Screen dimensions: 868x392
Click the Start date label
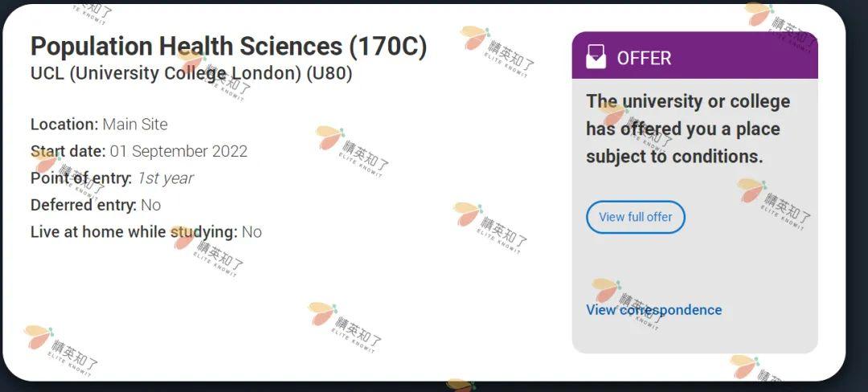point(68,151)
